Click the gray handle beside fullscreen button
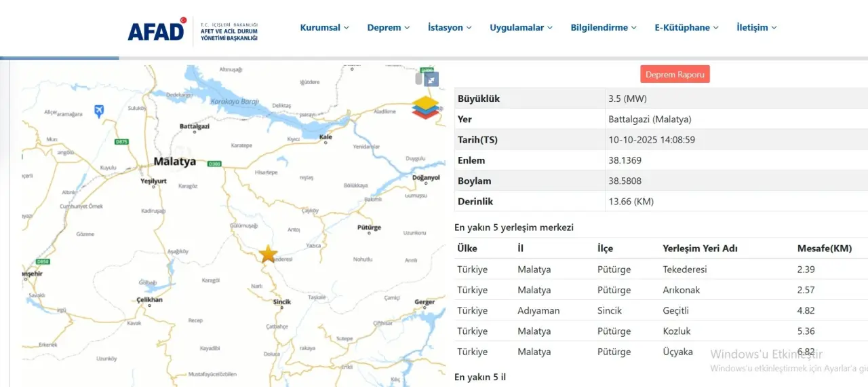This screenshot has height=387, width=868. tap(419, 79)
